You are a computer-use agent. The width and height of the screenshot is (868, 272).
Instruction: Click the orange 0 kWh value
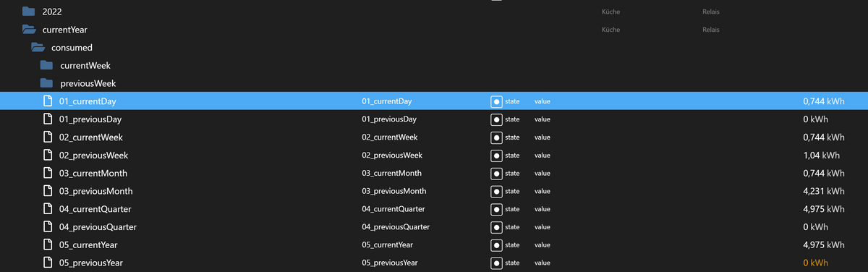pyautogui.click(x=816, y=263)
